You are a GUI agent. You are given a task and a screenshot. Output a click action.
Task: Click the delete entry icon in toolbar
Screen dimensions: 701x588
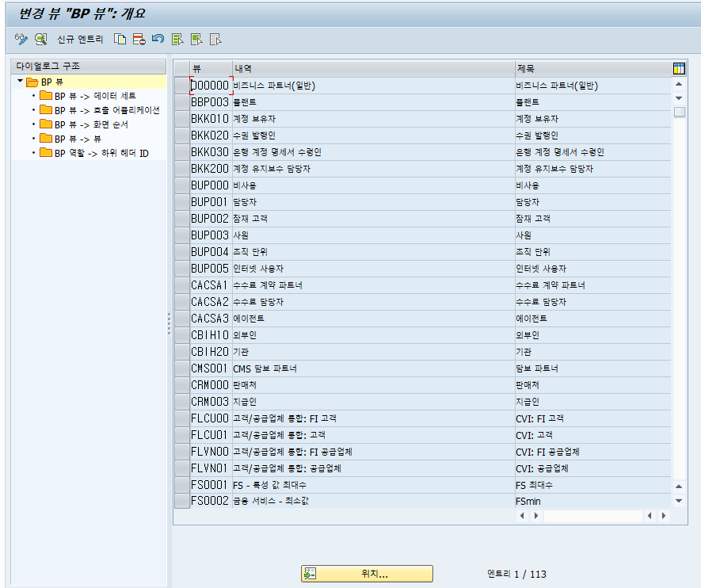tap(139, 40)
